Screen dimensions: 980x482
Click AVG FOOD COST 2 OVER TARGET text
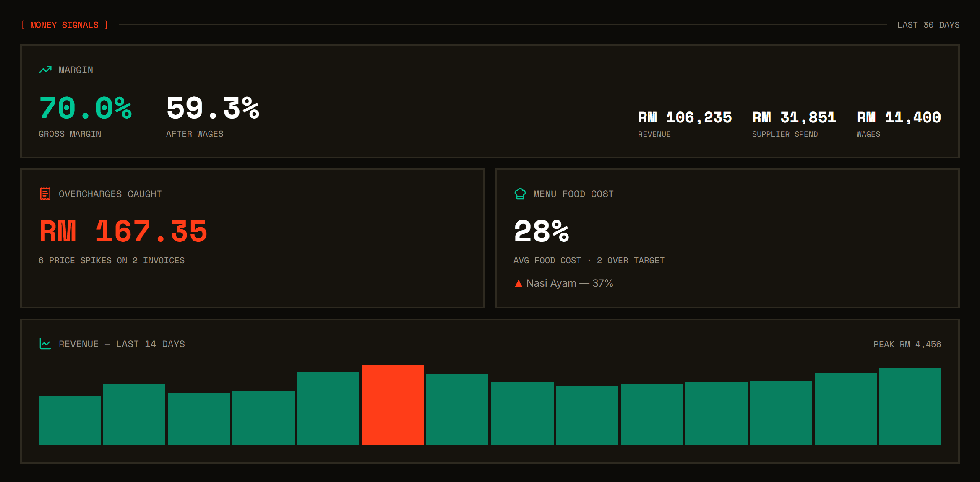click(589, 260)
